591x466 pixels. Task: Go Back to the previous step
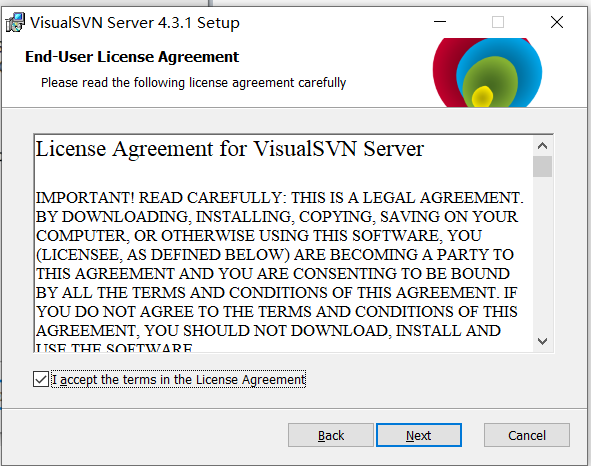(x=331, y=435)
